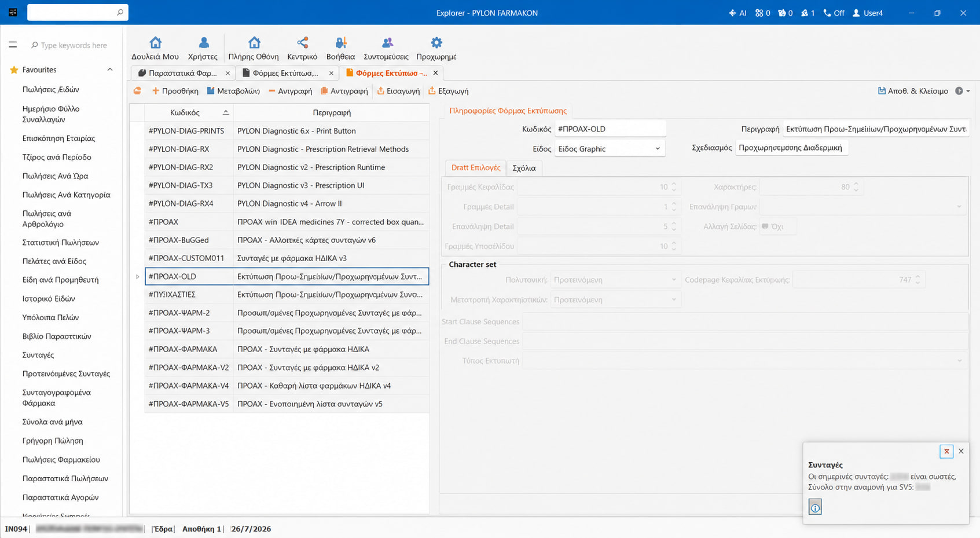Screen dimensions: 980x538
Task: Click the Σχεδιασμός field
Action: pos(792,148)
